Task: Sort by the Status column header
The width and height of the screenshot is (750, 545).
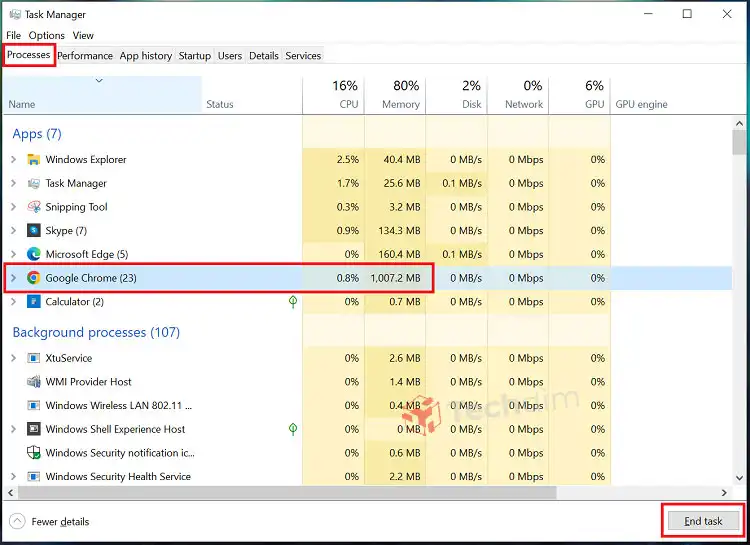Action: tap(252, 95)
